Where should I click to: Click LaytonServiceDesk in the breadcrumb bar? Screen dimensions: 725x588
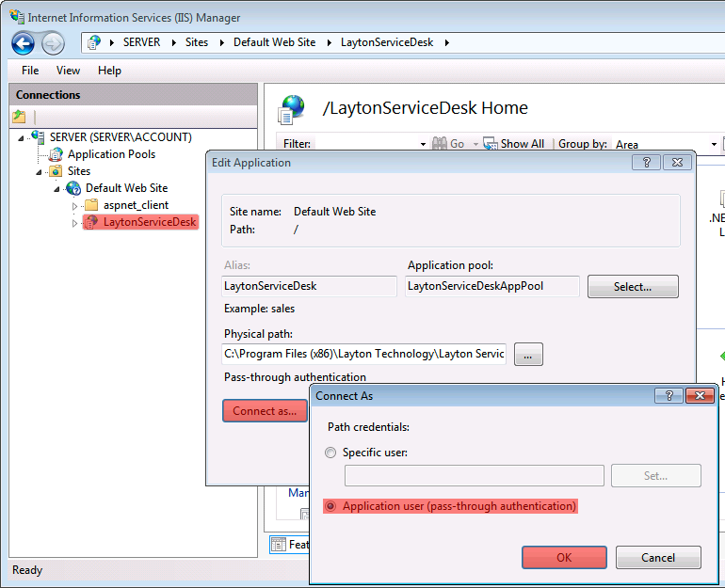point(387,42)
